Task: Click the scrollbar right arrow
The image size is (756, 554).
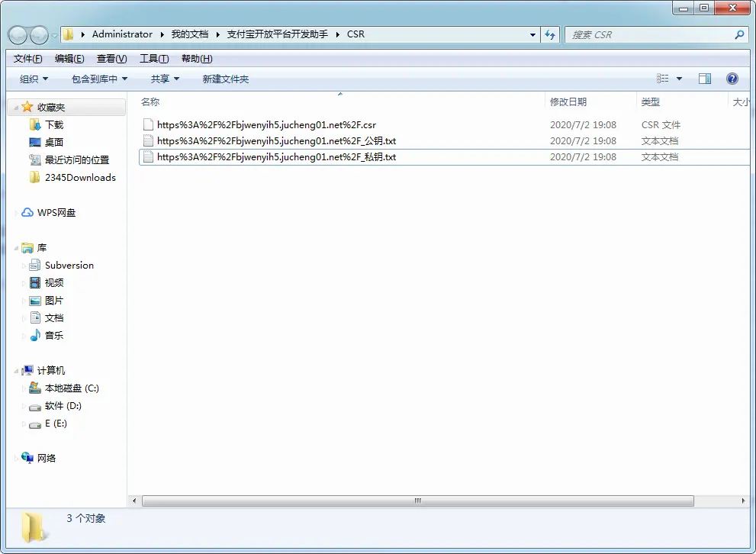Action: 743,501
